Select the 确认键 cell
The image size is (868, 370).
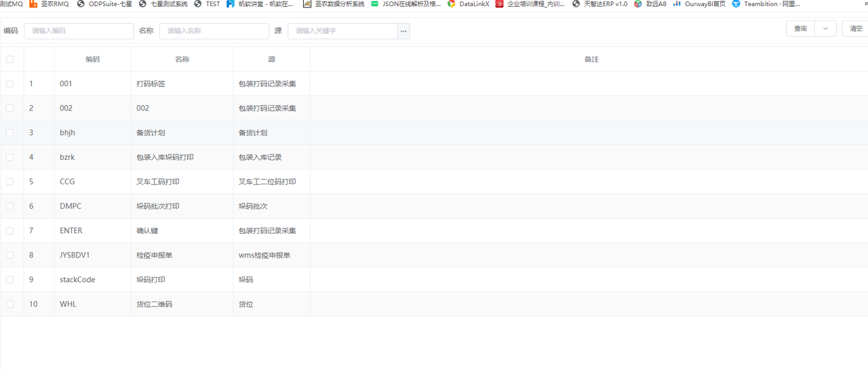(x=182, y=230)
